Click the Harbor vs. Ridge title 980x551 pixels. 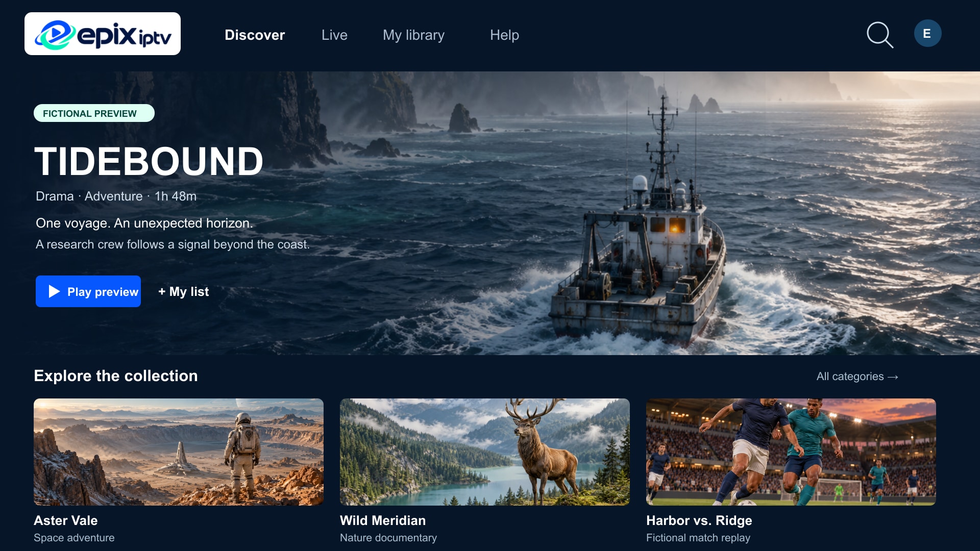click(x=699, y=520)
